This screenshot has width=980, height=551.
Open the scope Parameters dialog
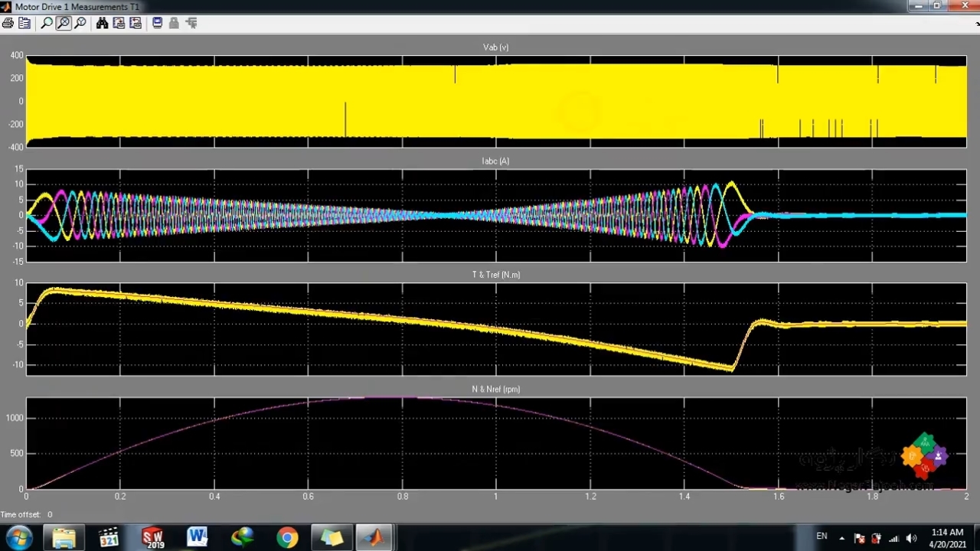click(x=24, y=23)
